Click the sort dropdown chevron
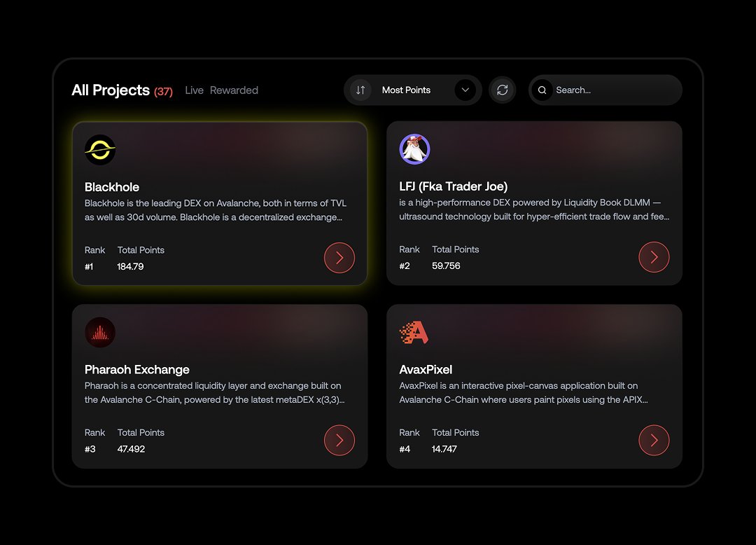The image size is (756, 545). point(465,90)
